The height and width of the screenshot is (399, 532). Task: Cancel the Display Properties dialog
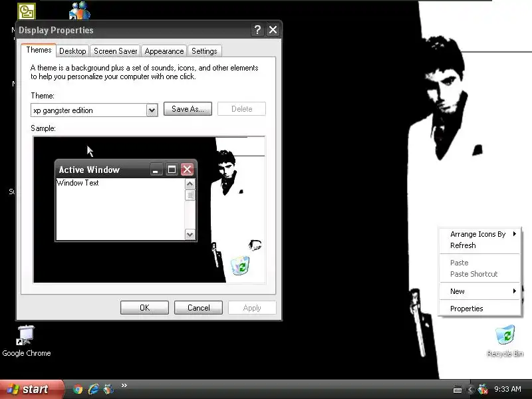[x=198, y=308]
